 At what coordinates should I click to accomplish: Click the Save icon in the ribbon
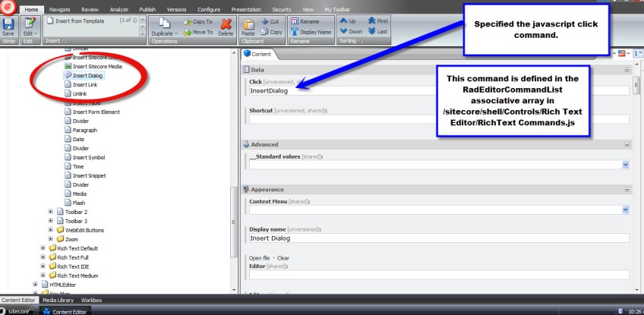point(8,24)
